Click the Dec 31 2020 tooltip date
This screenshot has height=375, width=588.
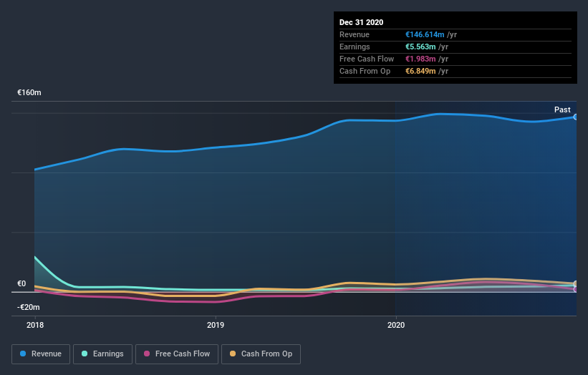tap(361, 22)
